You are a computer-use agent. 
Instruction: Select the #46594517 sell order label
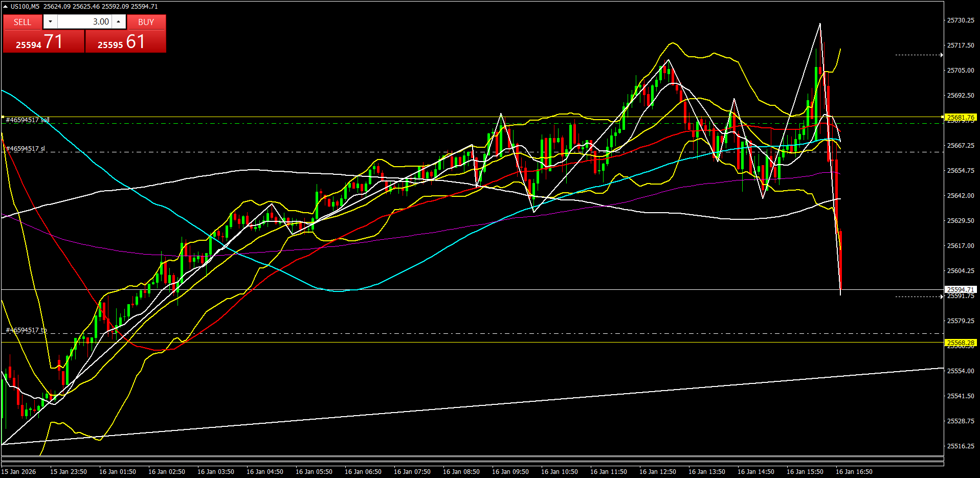pos(28,120)
